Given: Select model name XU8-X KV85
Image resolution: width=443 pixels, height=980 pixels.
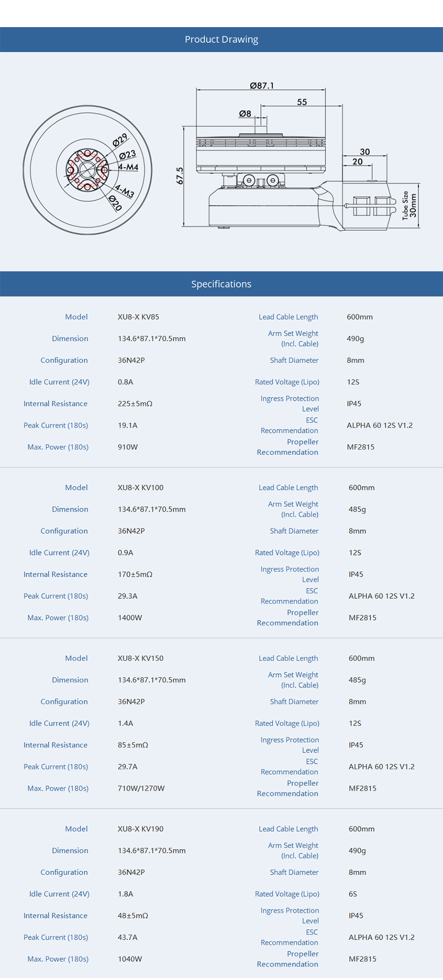Looking at the screenshot, I should point(138,317).
